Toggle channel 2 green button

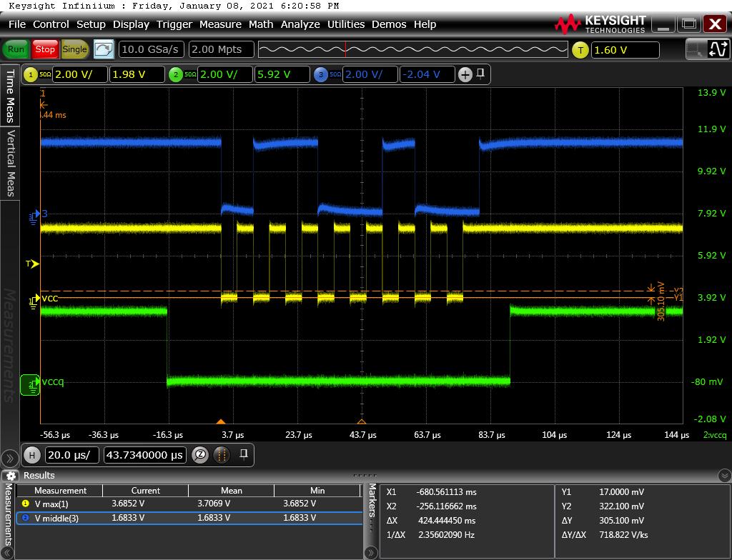176,75
